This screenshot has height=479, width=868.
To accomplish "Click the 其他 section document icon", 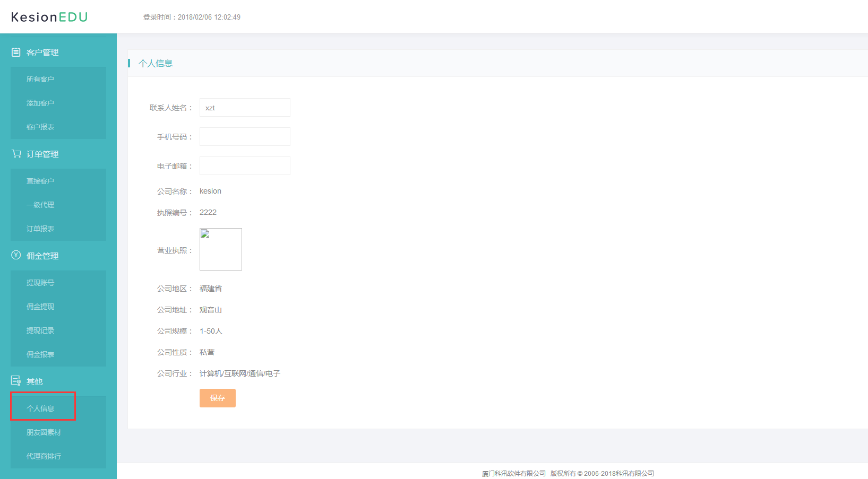I will [x=16, y=380].
